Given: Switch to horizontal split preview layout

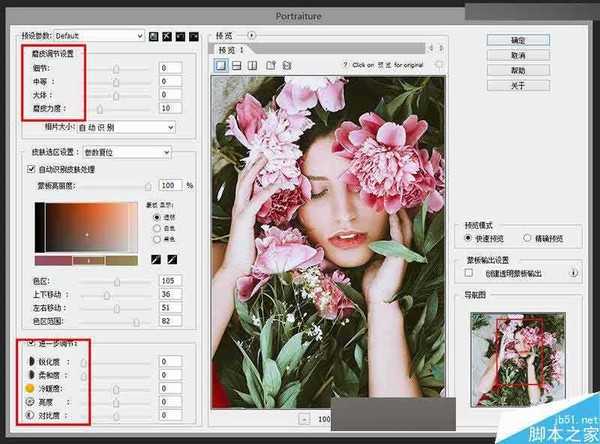Looking at the screenshot, I should click(237, 64).
